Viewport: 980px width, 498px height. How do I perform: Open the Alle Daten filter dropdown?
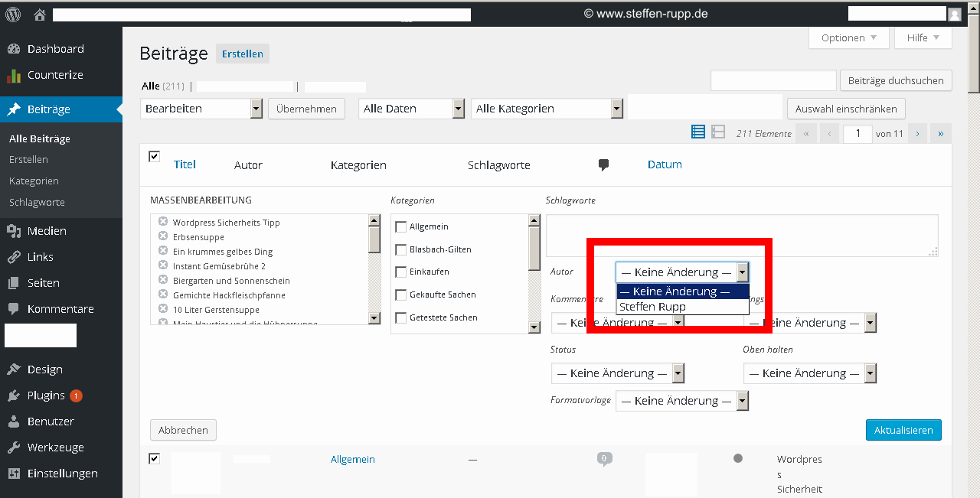coord(411,109)
